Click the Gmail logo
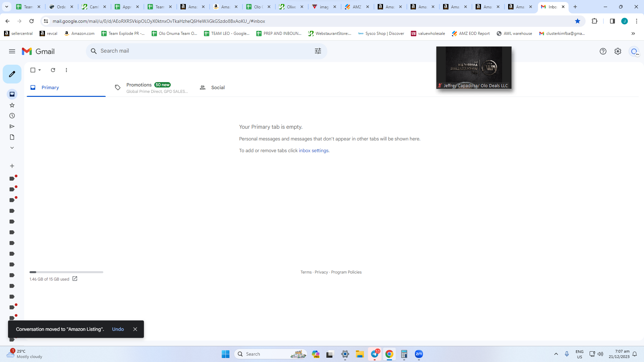The height and width of the screenshot is (362, 644). tap(38, 51)
